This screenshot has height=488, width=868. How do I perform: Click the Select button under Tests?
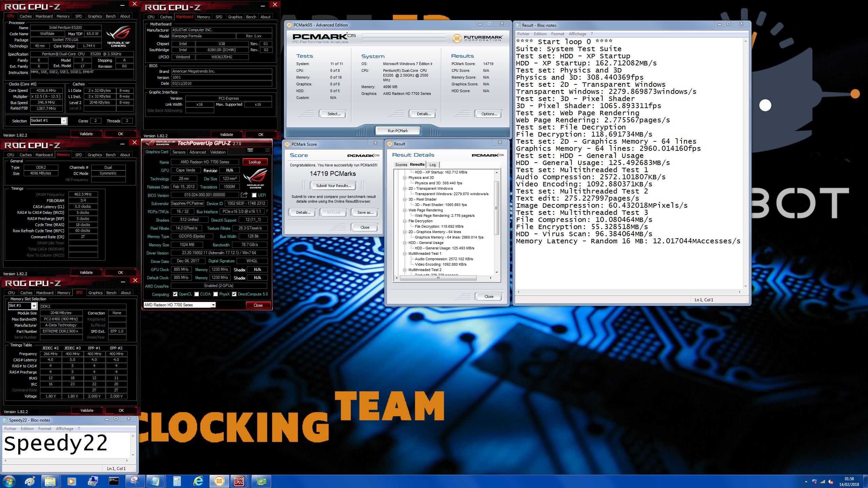[334, 114]
